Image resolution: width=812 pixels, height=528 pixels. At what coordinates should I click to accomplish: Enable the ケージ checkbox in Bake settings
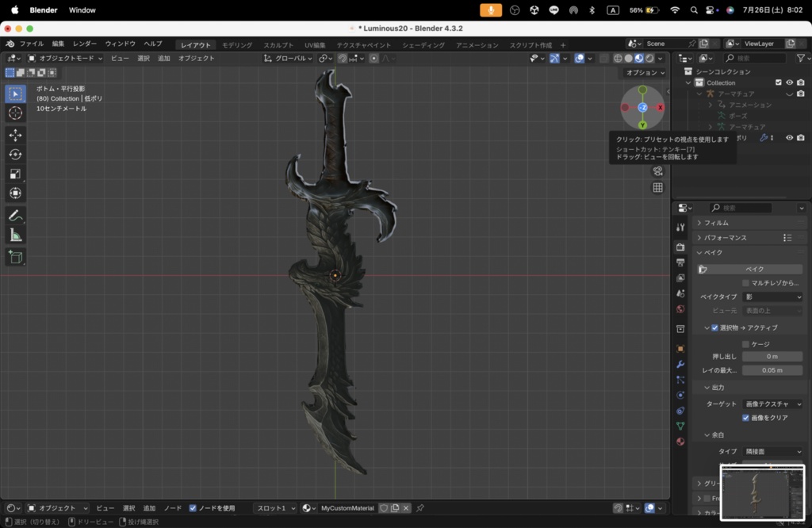(744, 342)
